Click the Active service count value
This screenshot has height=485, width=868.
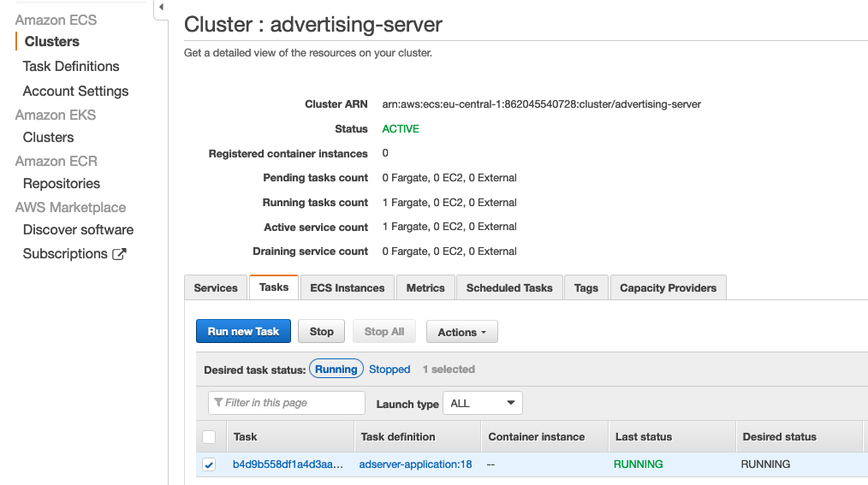449,227
